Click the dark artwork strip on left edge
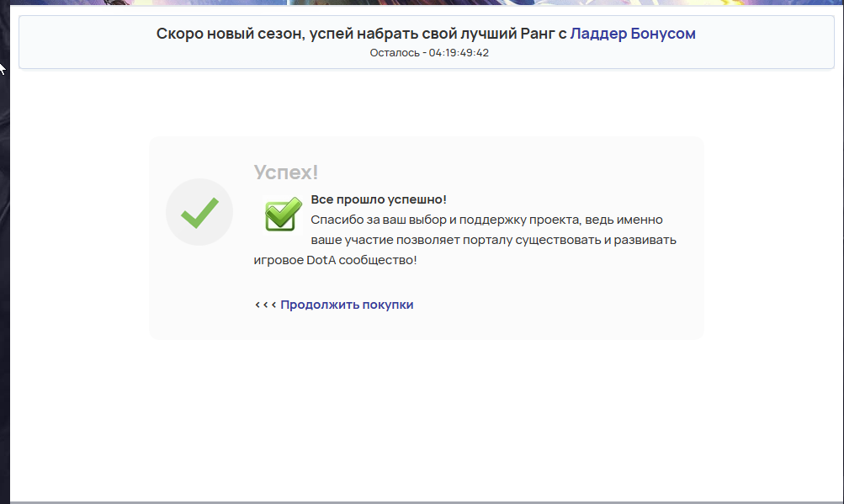The width and height of the screenshot is (844, 504). click(x=4, y=252)
